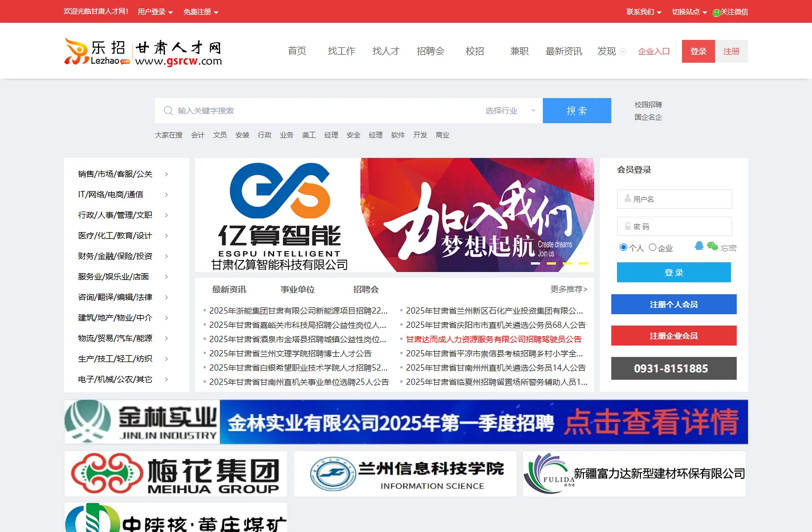The height and width of the screenshot is (532, 812).
Task: Switch to the 招聘会 tab in news panel
Action: pyautogui.click(x=366, y=290)
